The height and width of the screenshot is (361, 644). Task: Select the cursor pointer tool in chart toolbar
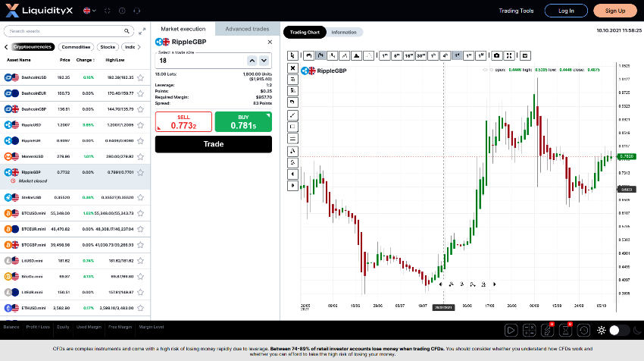point(292,55)
